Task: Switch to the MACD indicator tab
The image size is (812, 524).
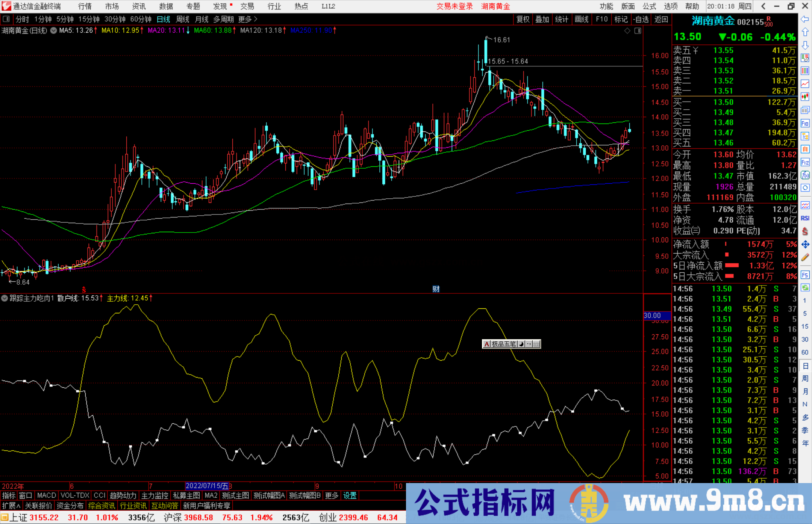Action: point(47,496)
